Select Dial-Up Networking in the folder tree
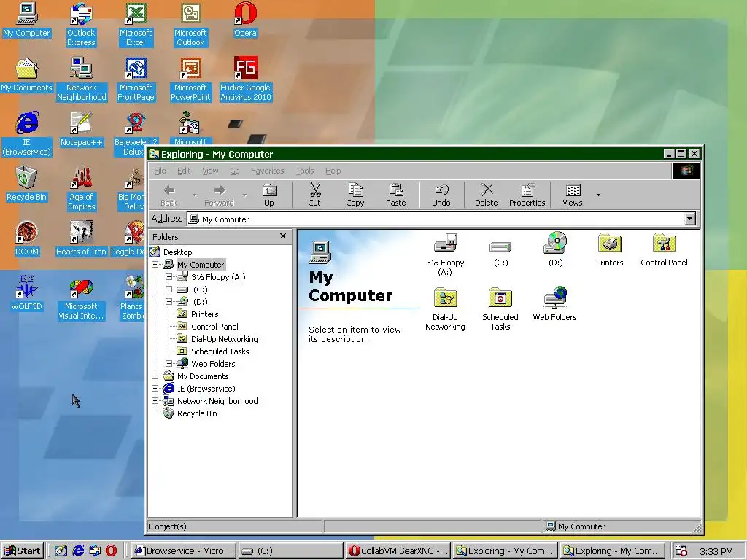Screen dimensions: 747x560 click(x=225, y=339)
